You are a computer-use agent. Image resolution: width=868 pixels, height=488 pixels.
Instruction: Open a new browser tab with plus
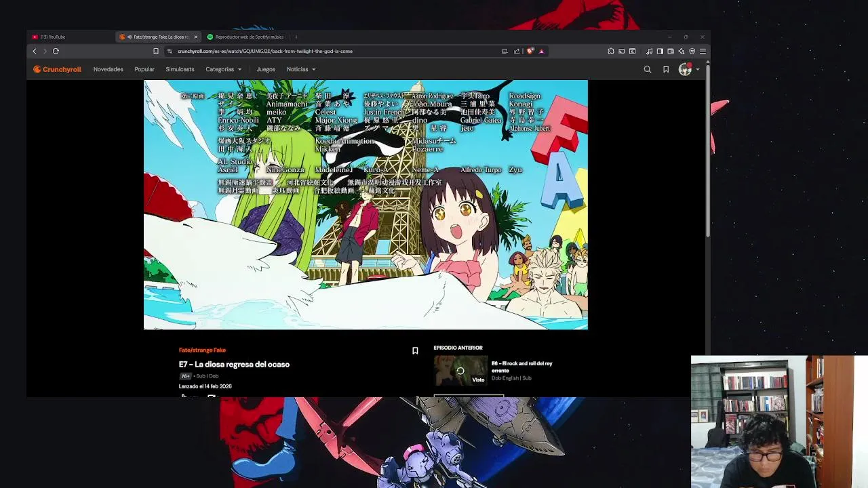[296, 37]
